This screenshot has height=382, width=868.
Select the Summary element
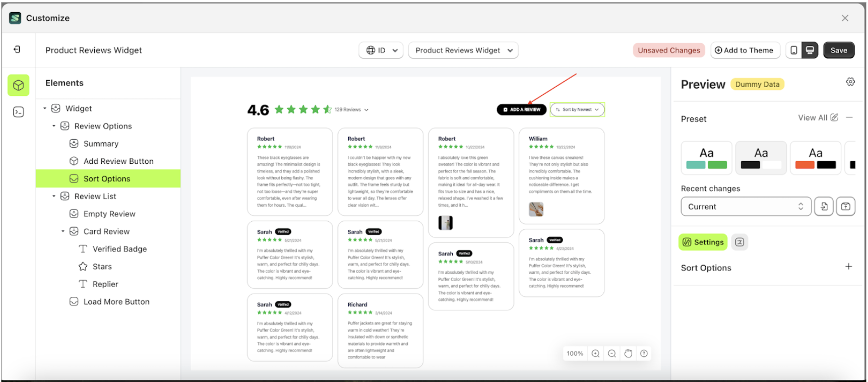pyautogui.click(x=101, y=144)
